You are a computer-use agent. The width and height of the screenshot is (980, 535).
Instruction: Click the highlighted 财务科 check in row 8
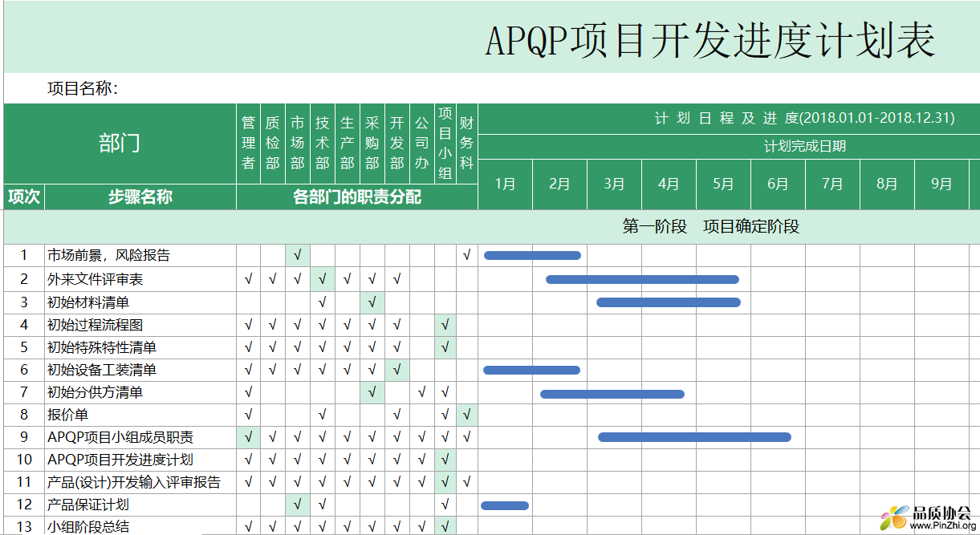467,415
